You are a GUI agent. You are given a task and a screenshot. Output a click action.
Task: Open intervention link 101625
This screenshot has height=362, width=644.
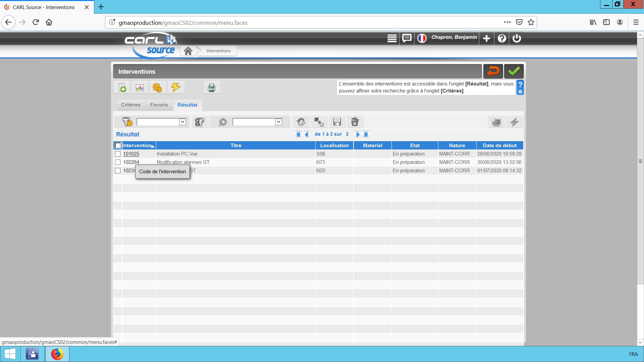pyautogui.click(x=131, y=154)
